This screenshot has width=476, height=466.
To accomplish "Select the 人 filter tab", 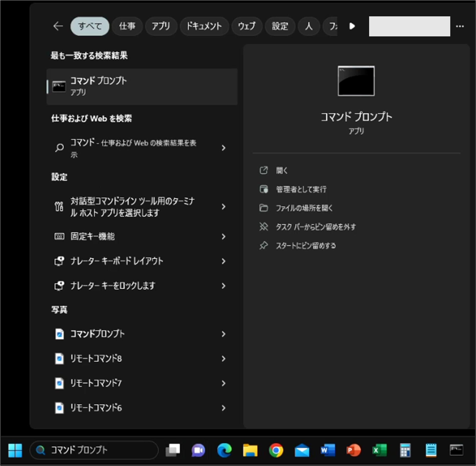I will click(x=309, y=26).
